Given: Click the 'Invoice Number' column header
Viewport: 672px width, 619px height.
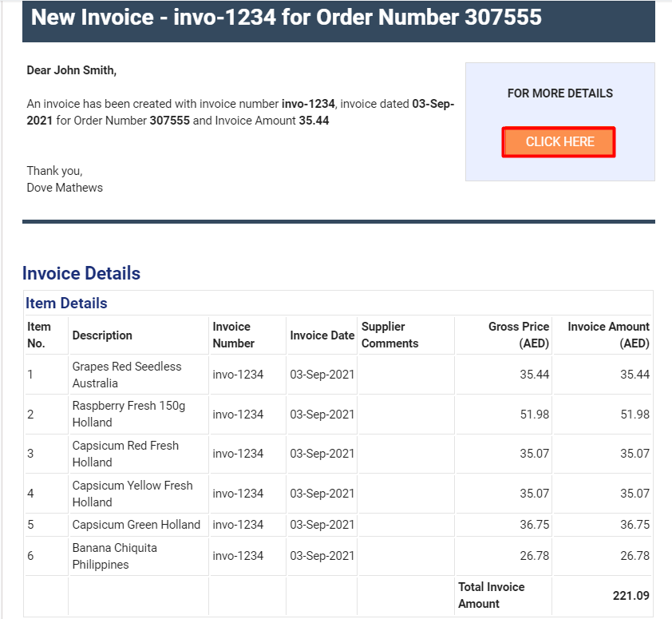Looking at the screenshot, I should point(234,335).
